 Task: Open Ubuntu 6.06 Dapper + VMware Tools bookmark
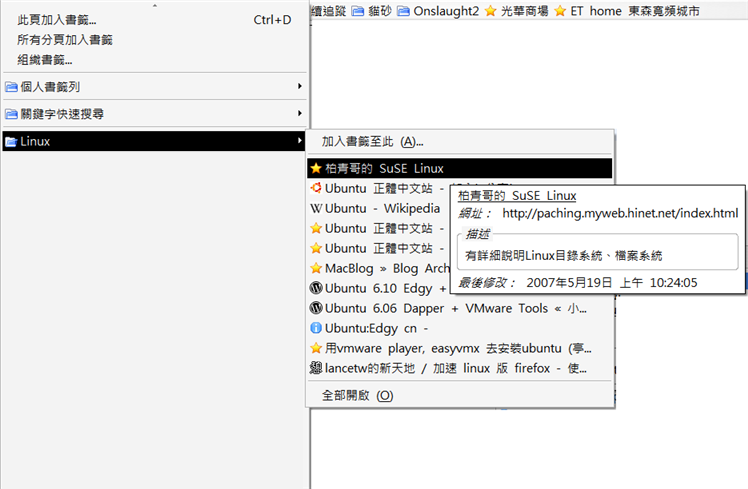459,308
